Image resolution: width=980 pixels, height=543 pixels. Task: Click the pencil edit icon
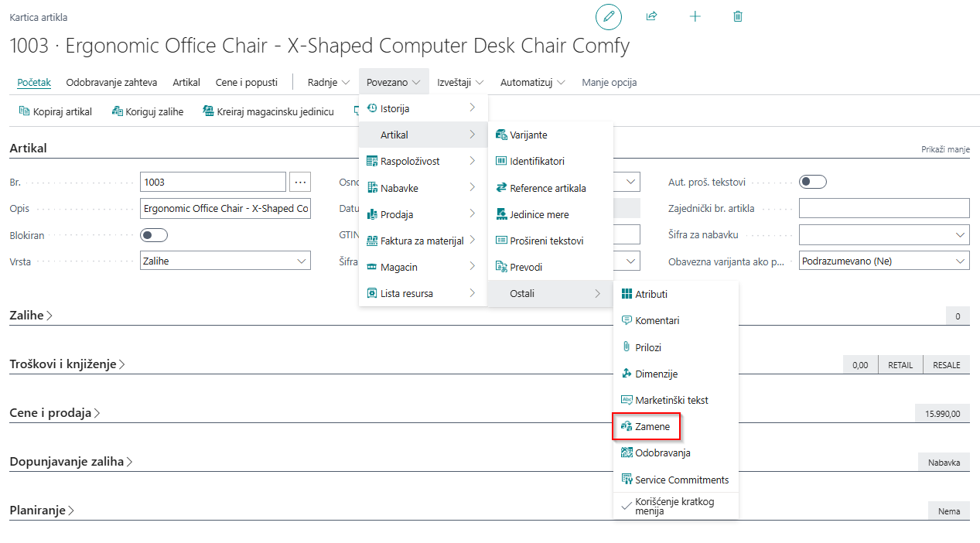pos(609,16)
